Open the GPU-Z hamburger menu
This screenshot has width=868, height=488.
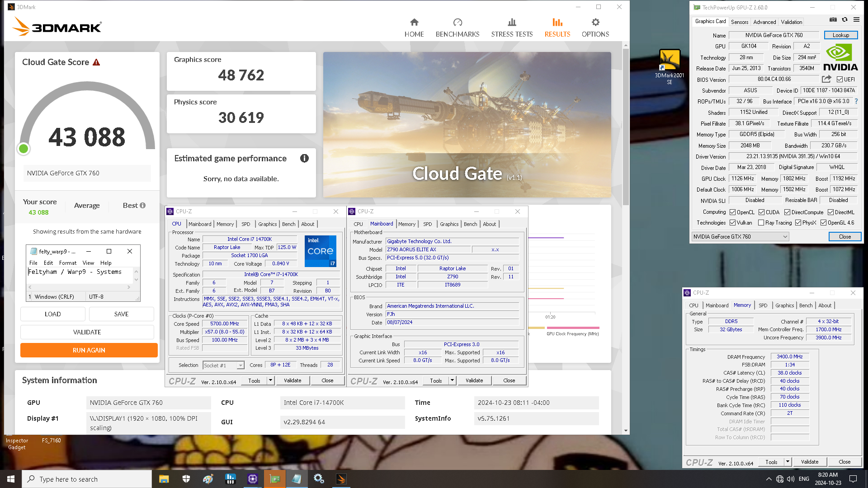856,20
